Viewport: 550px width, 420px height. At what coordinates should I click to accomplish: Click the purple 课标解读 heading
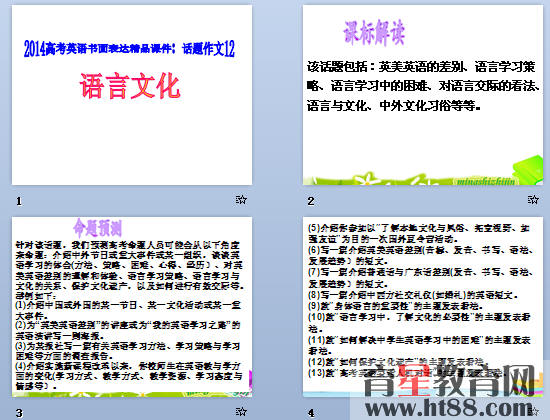click(374, 33)
